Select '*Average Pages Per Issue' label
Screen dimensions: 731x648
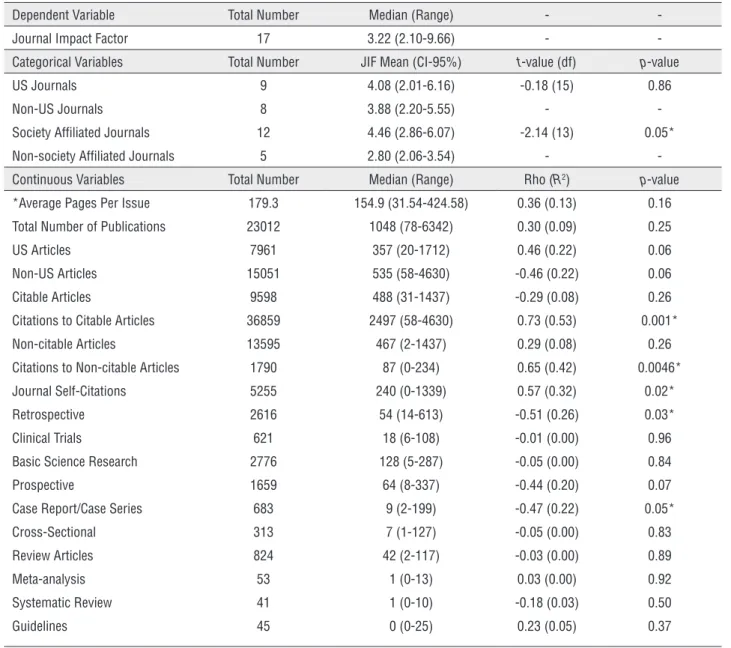coord(81,203)
